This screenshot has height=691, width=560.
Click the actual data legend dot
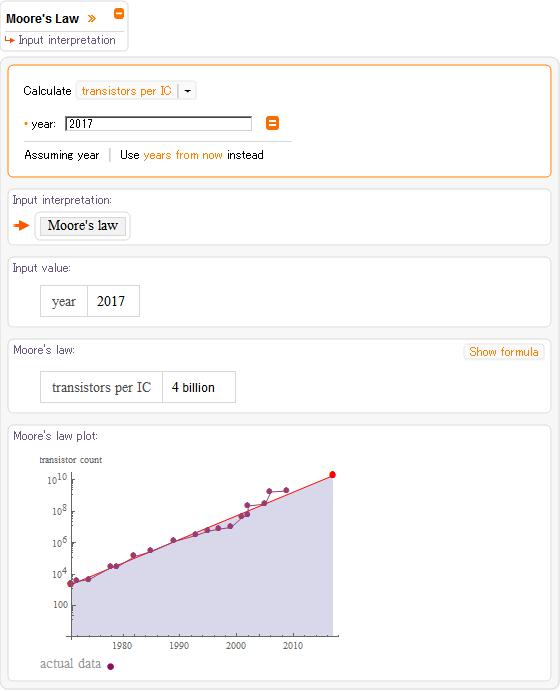click(111, 666)
